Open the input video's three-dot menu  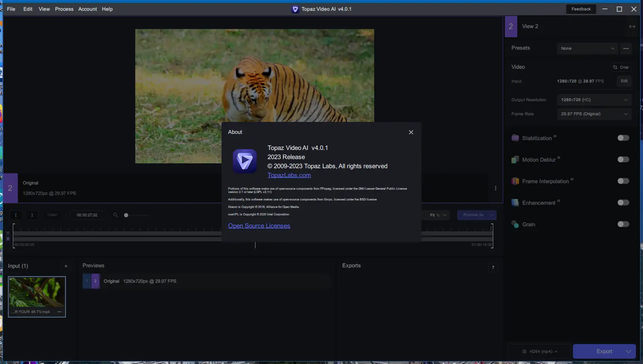(59, 312)
